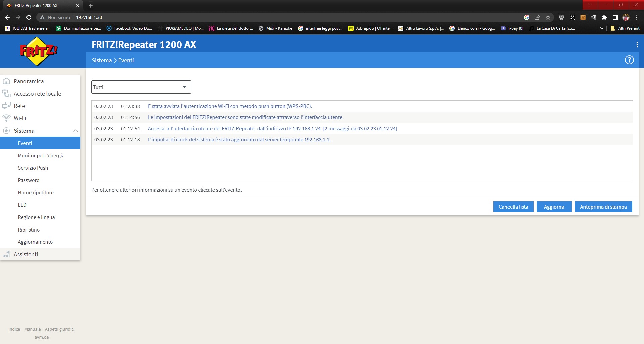Click the lightbulb extension icon

[x=561, y=17]
